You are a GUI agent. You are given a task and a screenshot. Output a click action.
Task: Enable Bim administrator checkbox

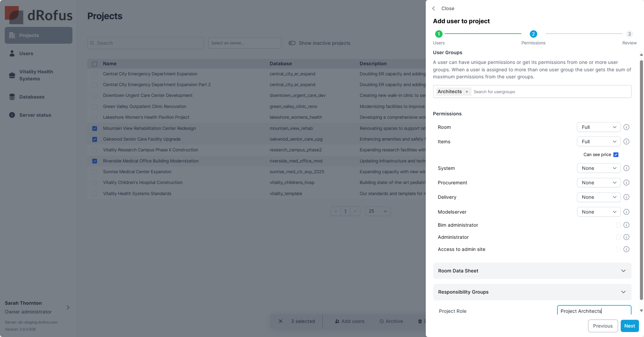[618, 225]
